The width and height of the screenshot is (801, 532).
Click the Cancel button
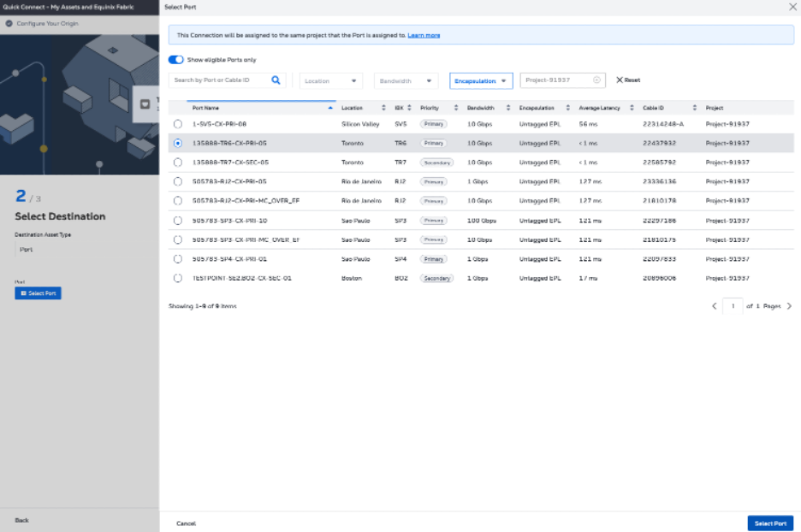point(186,523)
